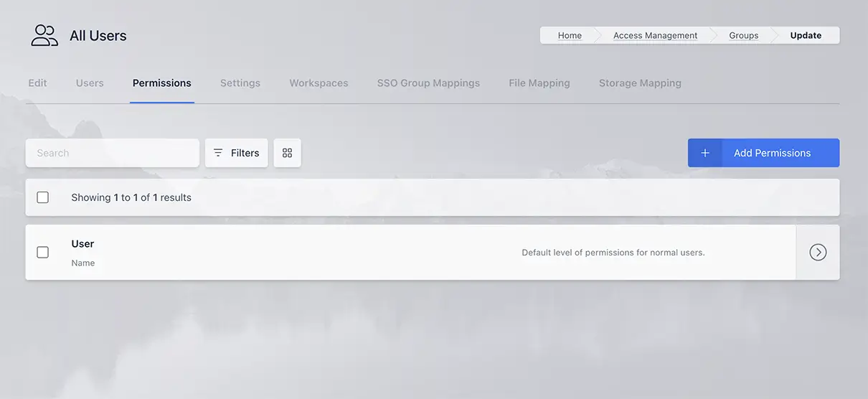Click the All Users group icon
Screen dimensions: 868x399
click(x=44, y=35)
